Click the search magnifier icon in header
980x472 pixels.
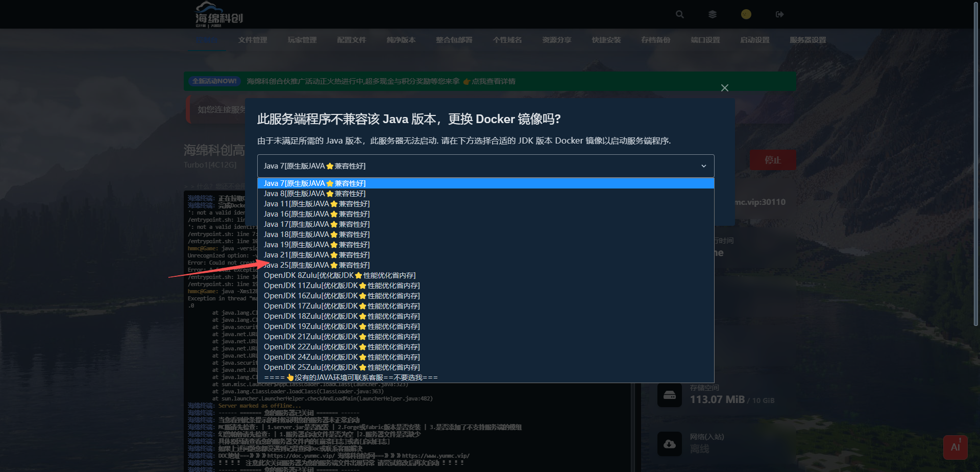(679, 14)
